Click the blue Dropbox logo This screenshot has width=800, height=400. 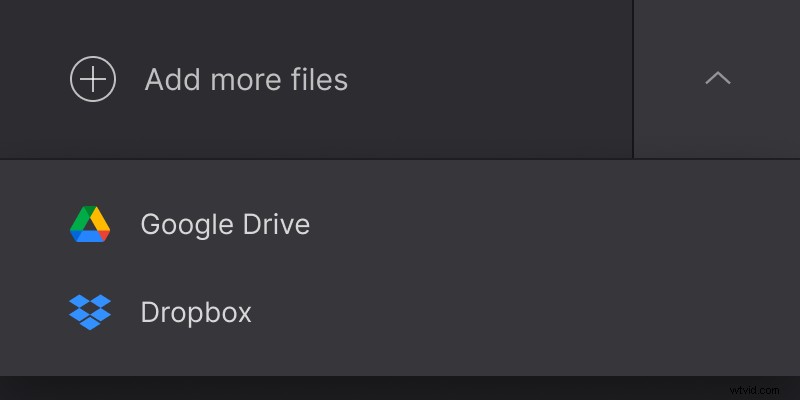pyautogui.click(x=90, y=312)
